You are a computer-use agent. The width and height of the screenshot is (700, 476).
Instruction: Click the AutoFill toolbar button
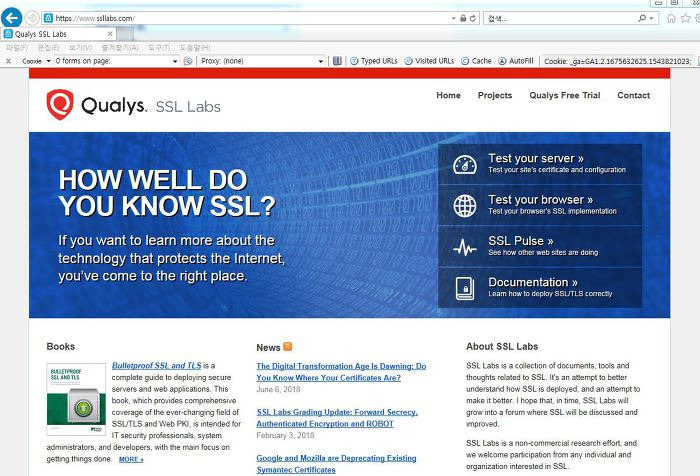click(x=516, y=61)
